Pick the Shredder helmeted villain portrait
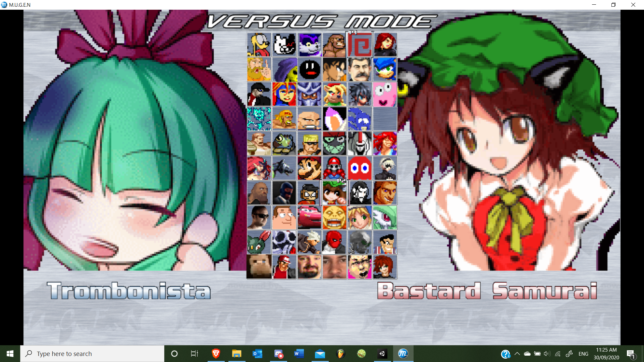The height and width of the screenshot is (362, 644). pos(309,94)
